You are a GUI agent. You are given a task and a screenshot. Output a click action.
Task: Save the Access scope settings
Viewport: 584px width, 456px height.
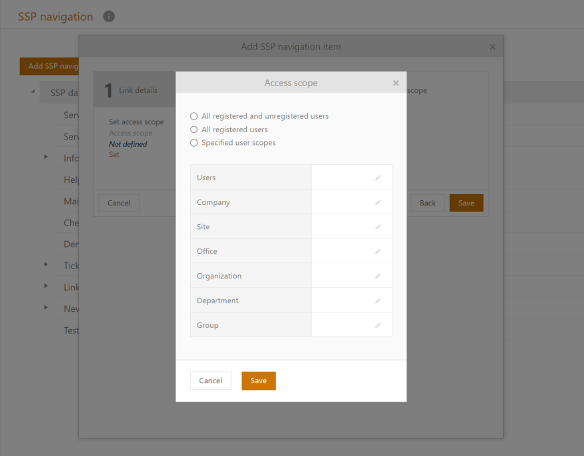[258, 381]
